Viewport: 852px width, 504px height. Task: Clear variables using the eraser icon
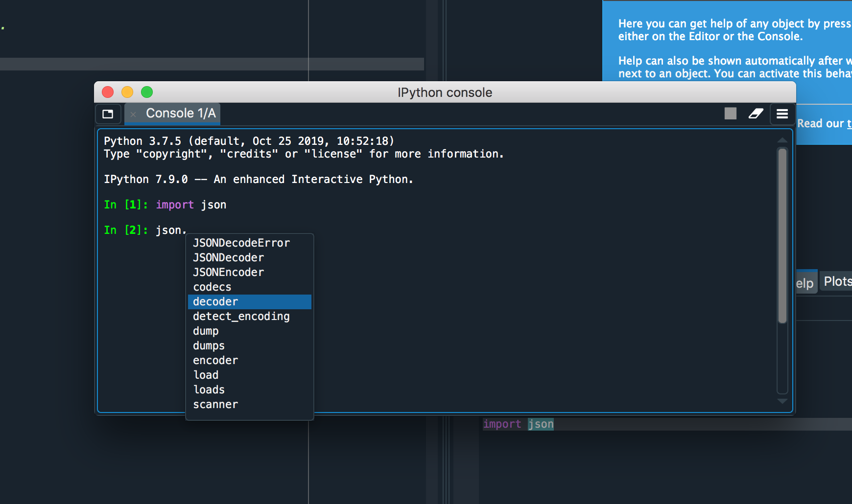click(756, 114)
